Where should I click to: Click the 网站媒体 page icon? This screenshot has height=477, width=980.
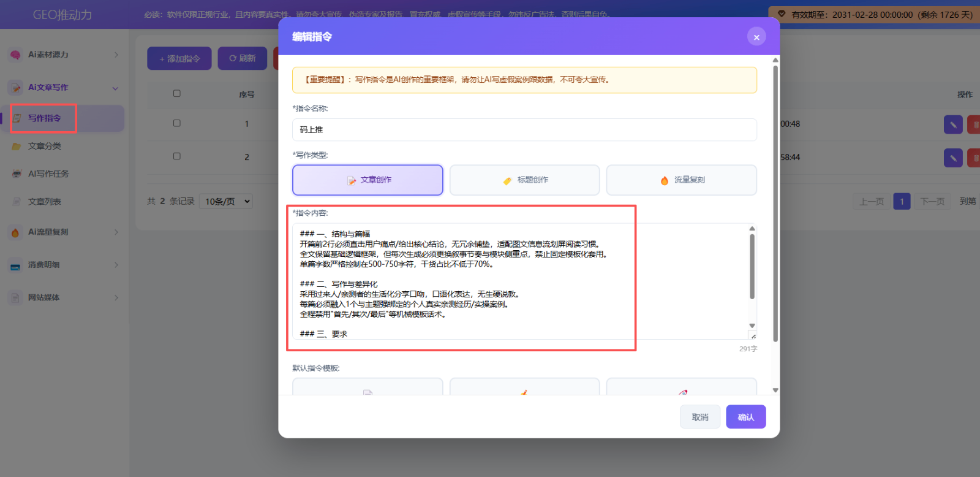pyautogui.click(x=15, y=298)
